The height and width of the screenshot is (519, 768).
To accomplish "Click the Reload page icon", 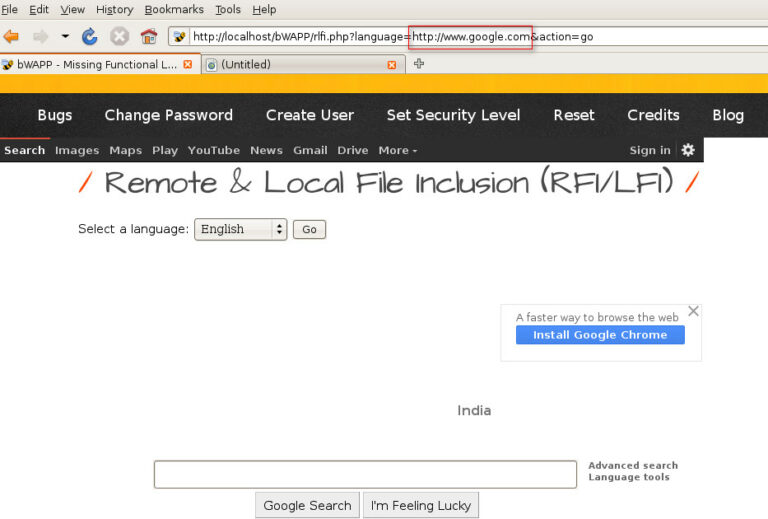I will pyautogui.click(x=90, y=37).
